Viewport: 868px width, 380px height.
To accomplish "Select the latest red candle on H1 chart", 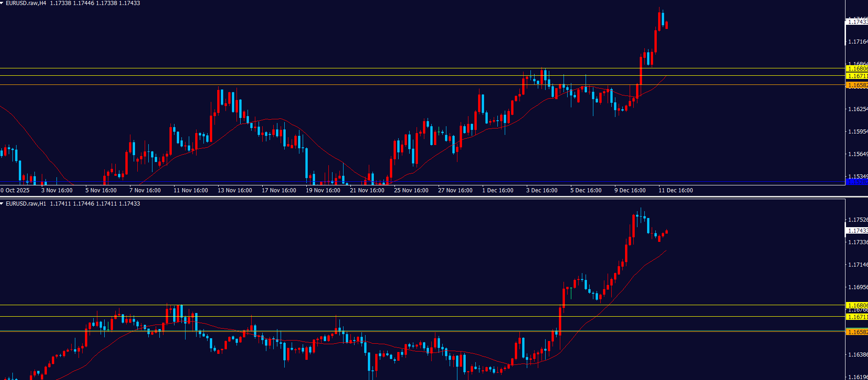I will (666, 232).
